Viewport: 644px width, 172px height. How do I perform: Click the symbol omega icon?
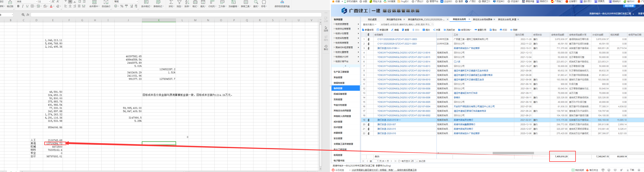264,2
